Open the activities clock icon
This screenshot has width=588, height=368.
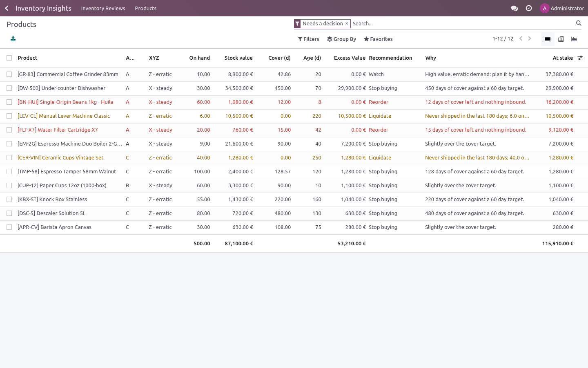coord(529,8)
